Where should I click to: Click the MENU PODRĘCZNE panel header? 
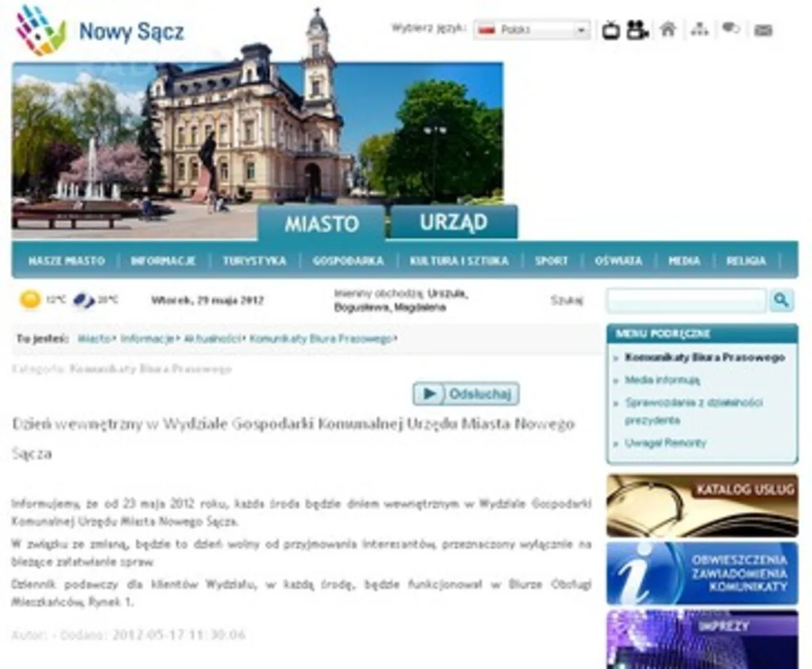pos(702,333)
